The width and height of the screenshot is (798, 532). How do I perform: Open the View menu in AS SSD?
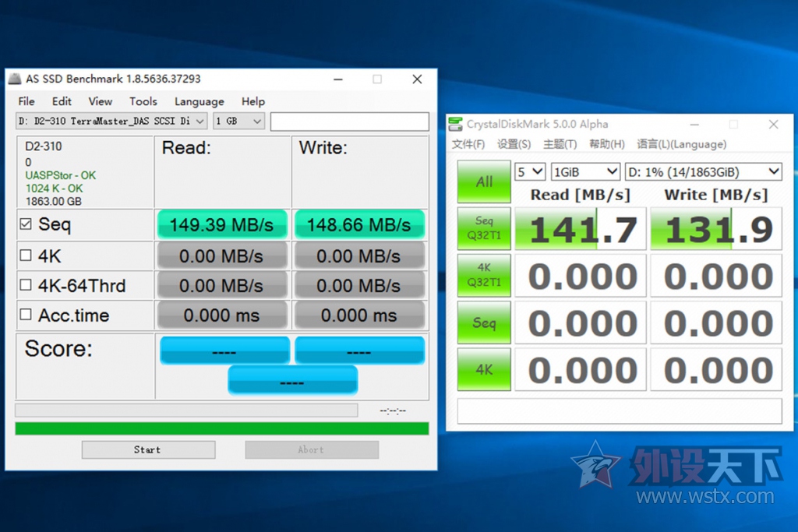tap(101, 101)
